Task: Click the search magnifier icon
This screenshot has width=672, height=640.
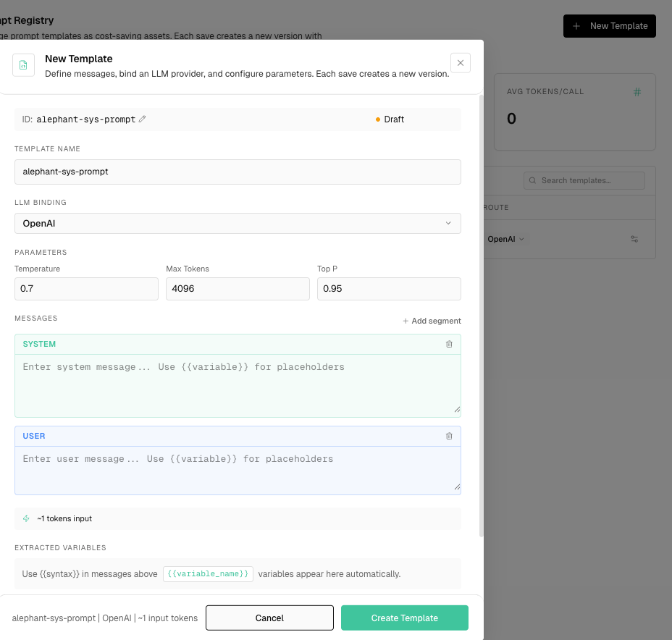Action: tap(532, 180)
